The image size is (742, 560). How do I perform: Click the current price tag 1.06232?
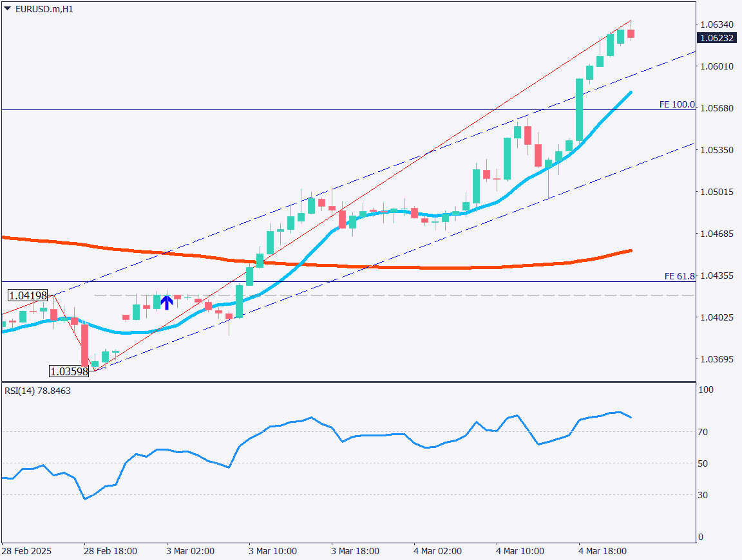tap(717, 38)
